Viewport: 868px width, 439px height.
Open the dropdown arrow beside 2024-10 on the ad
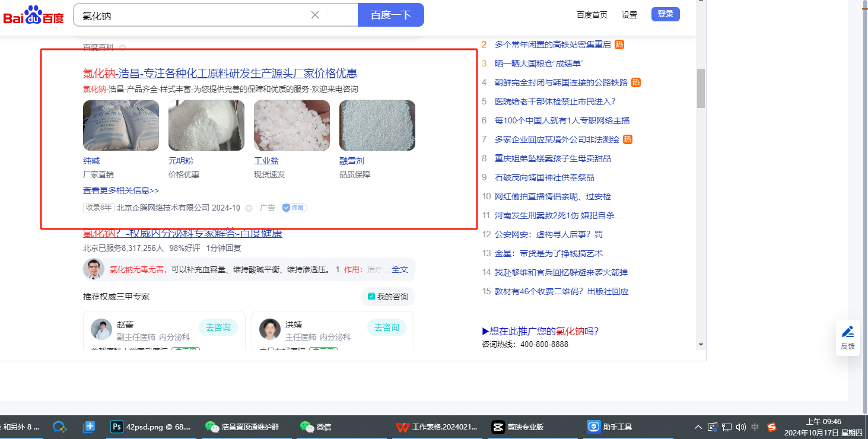[249, 208]
